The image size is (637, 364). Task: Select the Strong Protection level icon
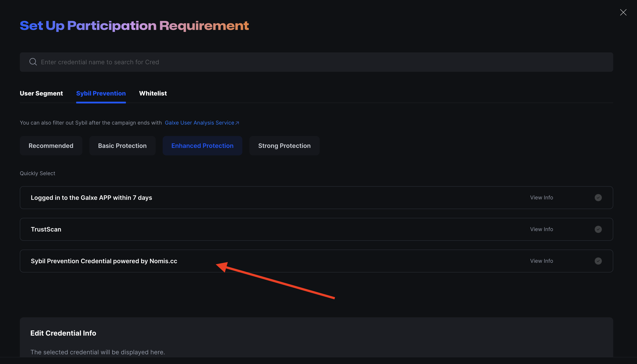[284, 145]
